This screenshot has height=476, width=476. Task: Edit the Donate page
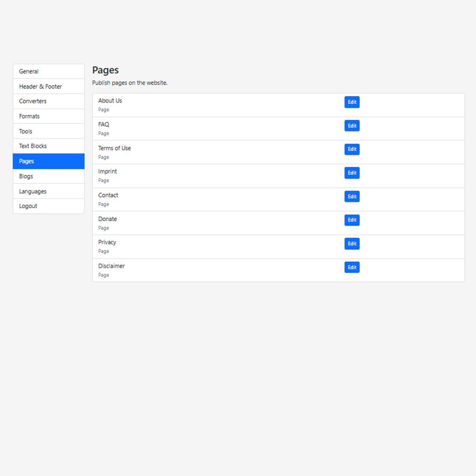point(352,220)
